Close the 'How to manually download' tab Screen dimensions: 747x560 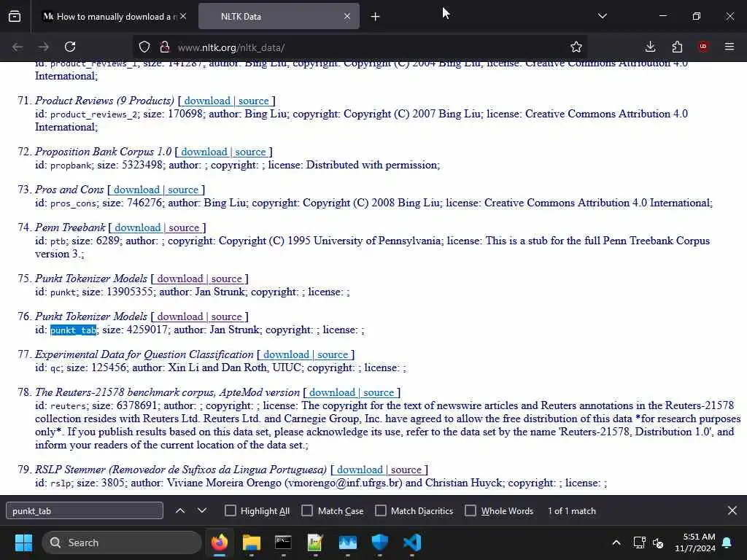coord(183,16)
